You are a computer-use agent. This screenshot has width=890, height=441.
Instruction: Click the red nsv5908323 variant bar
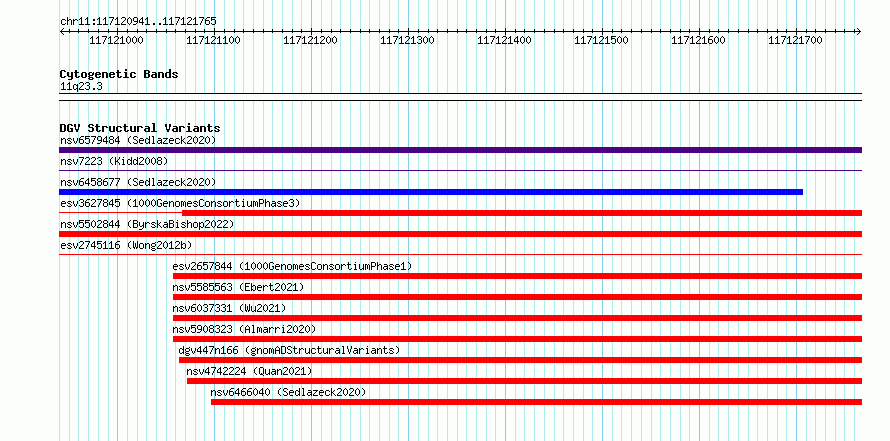coord(517,339)
